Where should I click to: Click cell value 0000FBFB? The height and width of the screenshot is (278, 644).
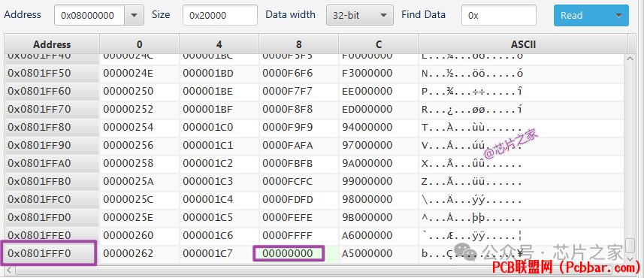[288, 164]
